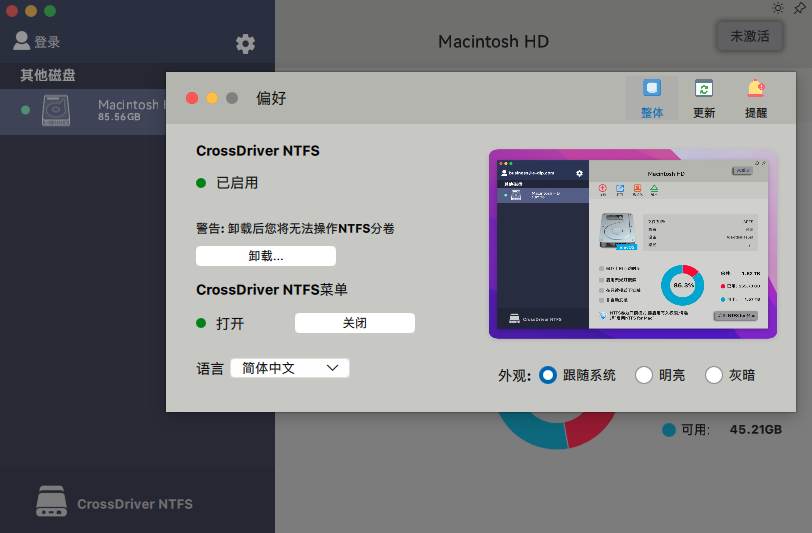812x533 pixels.
Task: Click the user 登录 login icon
Action: coord(21,41)
